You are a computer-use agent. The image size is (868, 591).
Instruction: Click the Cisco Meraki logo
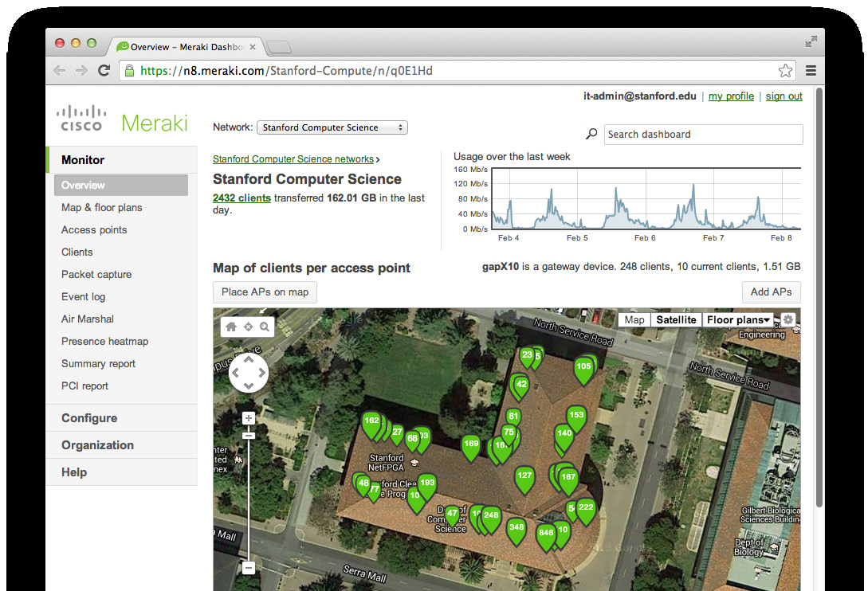(122, 119)
